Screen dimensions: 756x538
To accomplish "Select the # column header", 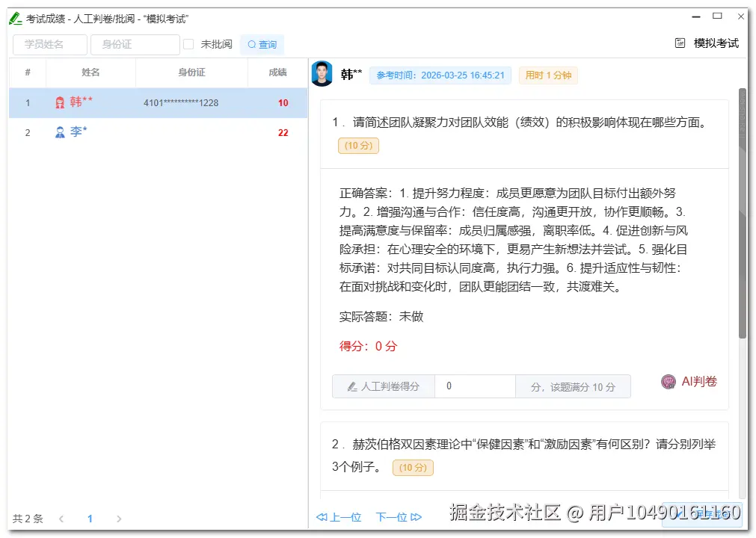I will [x=28, y=72].
